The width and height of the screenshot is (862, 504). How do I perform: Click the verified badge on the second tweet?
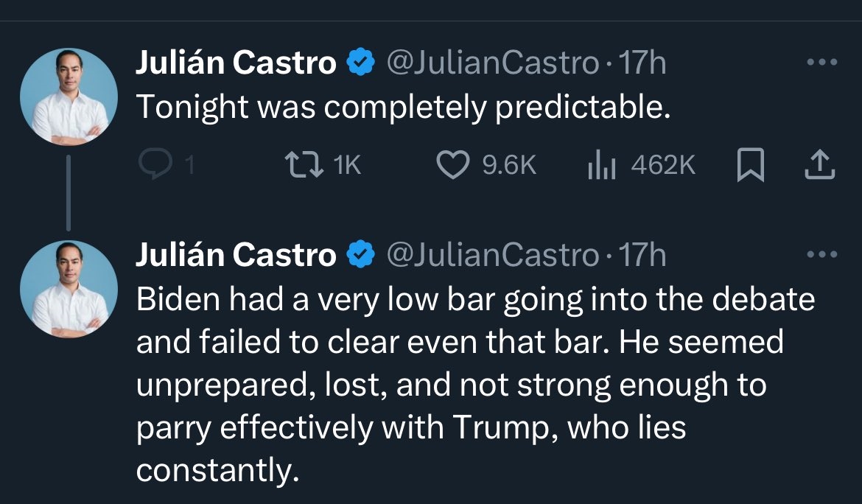[360, 256]
